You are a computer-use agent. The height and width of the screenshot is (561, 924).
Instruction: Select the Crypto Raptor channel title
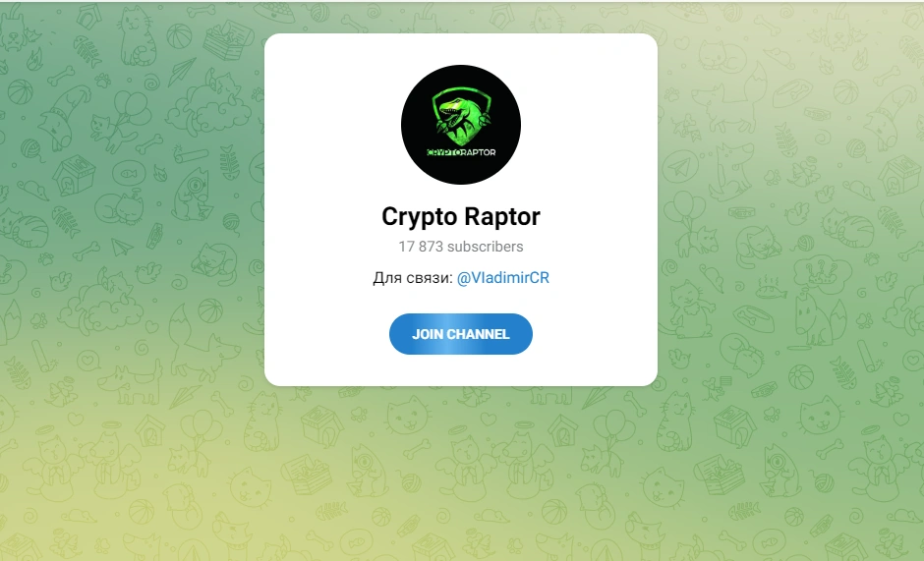pyautogui.click(x=461, y=216)
